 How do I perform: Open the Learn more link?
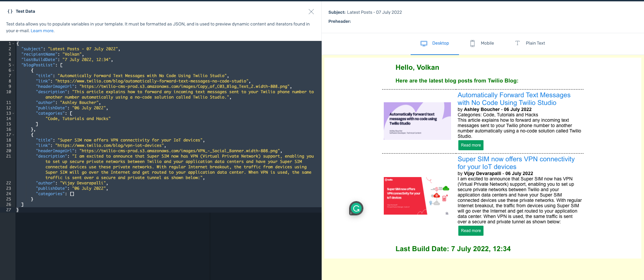coord(42,31)
